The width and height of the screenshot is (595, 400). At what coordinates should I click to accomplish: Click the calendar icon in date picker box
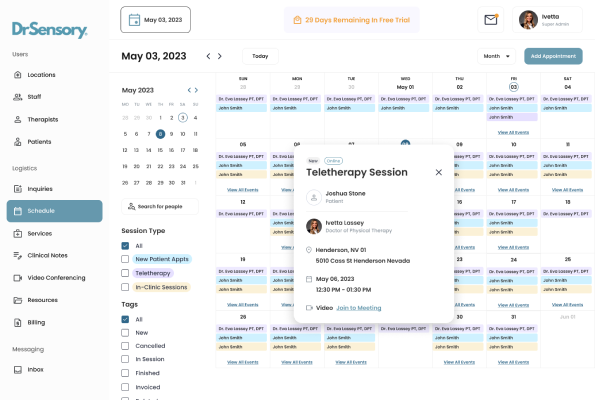click(x=134, y=20)
